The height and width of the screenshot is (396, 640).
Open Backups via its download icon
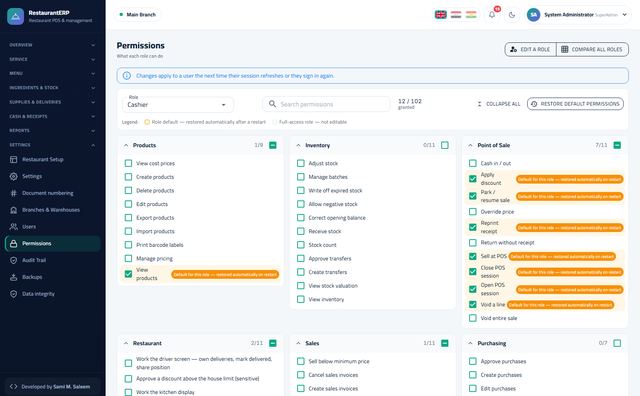coord(13,277)
